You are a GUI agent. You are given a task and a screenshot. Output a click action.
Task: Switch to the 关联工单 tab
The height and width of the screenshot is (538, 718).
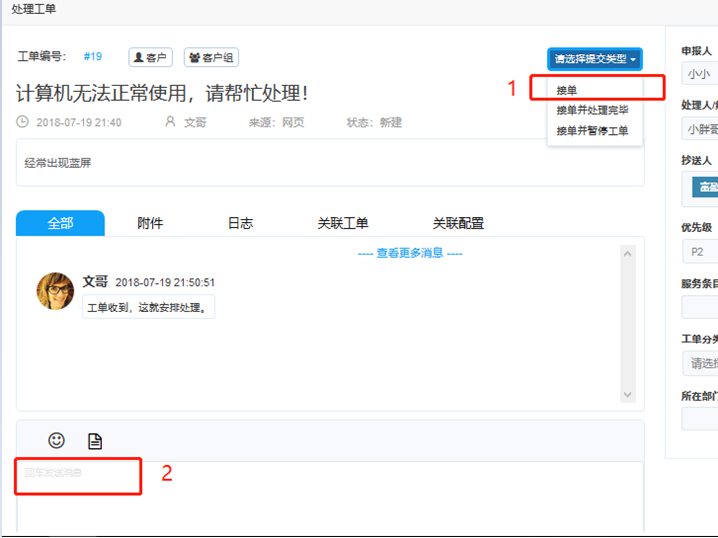pyautogui.click(x=343, y=223)
